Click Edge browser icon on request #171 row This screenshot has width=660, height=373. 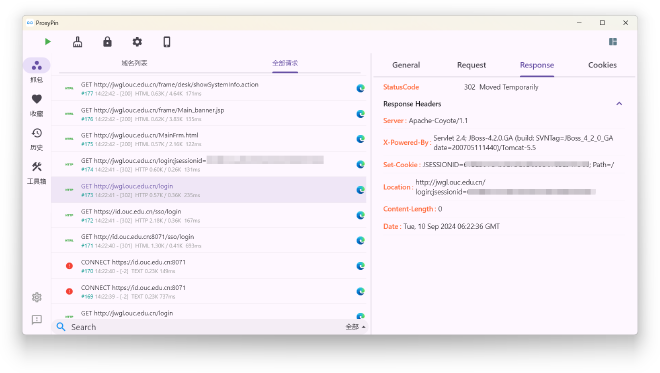(x=360, y=240)
